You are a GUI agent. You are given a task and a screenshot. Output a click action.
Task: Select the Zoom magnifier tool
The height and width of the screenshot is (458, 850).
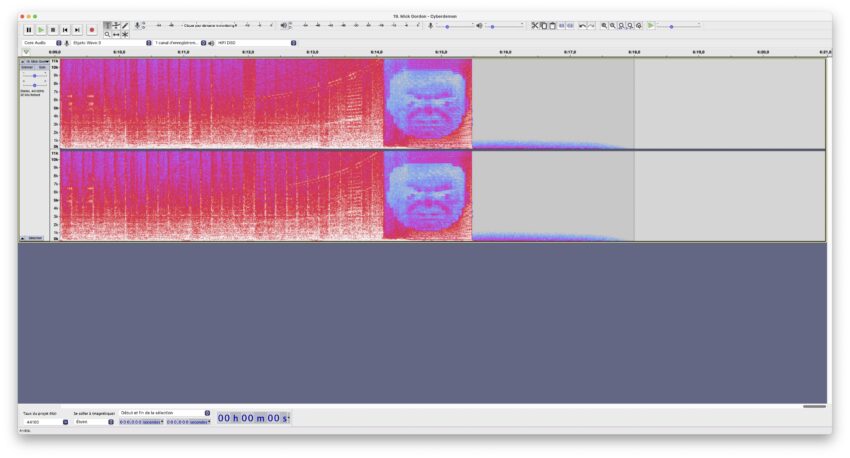[107, 34]
